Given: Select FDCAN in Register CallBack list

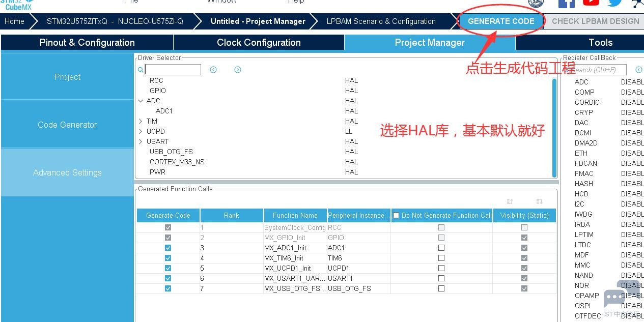Looking at the screenshot, I should point(586,163).
